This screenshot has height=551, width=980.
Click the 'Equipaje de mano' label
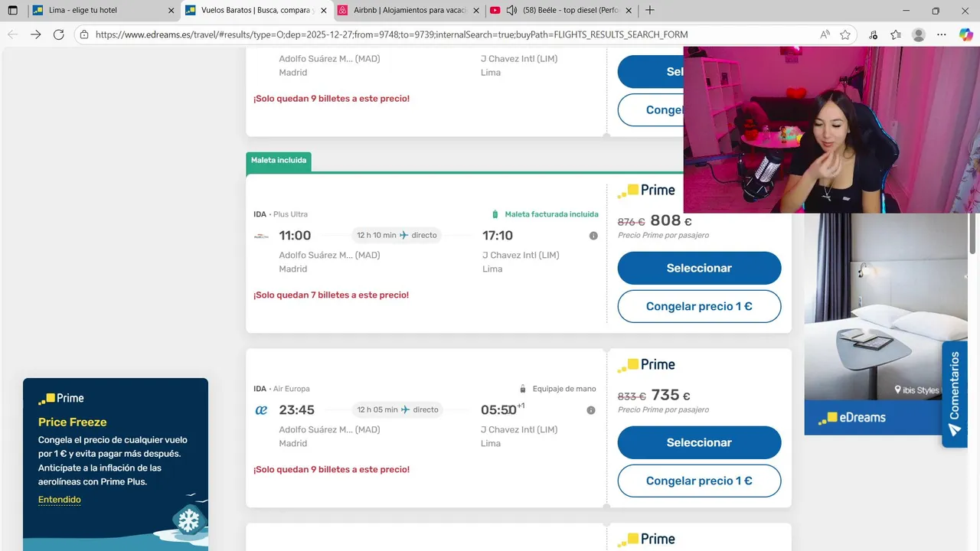564,389
